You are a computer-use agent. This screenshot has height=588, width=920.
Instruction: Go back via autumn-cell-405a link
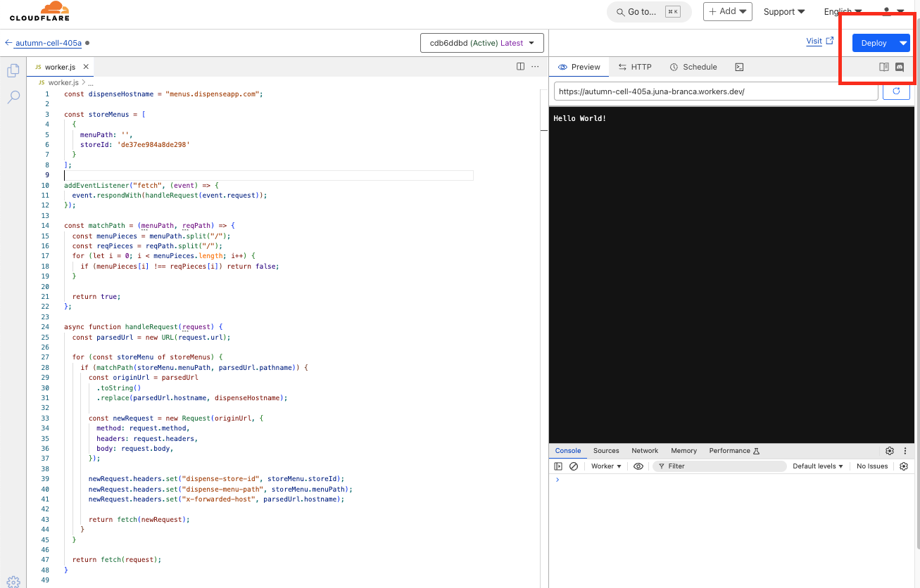[49, 43]
